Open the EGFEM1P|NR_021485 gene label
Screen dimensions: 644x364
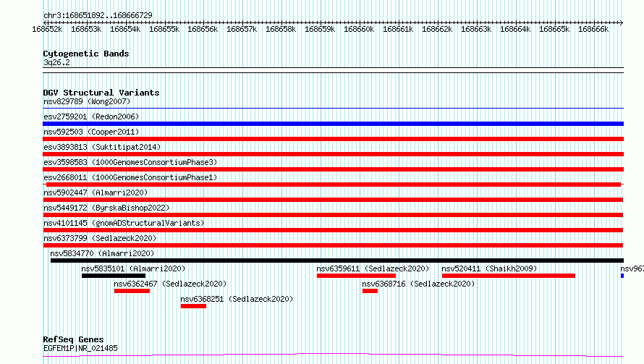coord(80,348)
